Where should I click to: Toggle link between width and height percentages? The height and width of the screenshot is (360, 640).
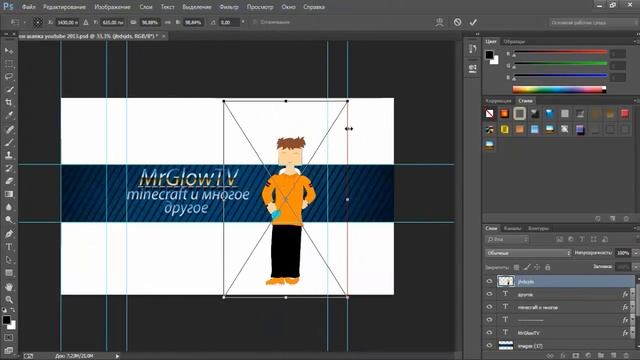pos(168,22)
